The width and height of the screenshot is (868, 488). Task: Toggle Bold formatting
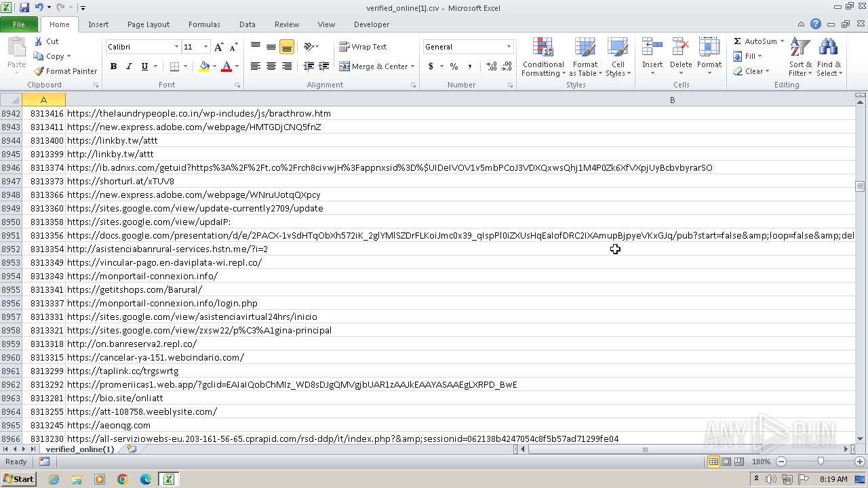click(x=113, y=66)
